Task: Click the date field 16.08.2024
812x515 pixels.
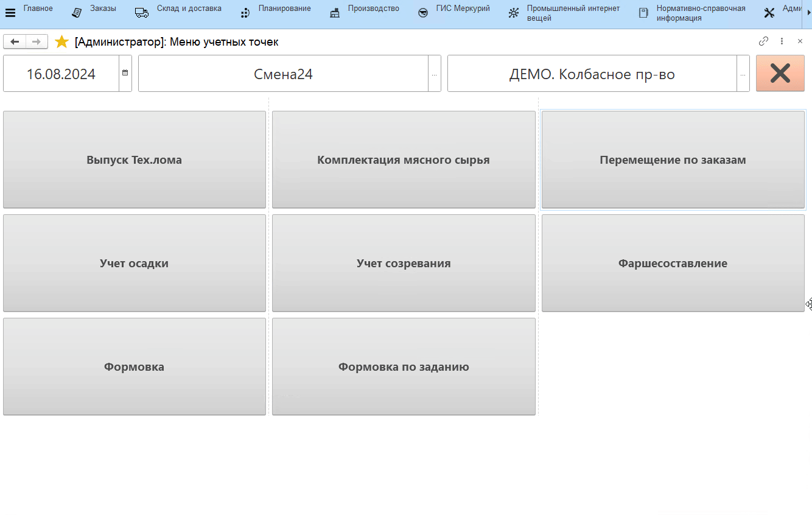Action: point(61,74)
